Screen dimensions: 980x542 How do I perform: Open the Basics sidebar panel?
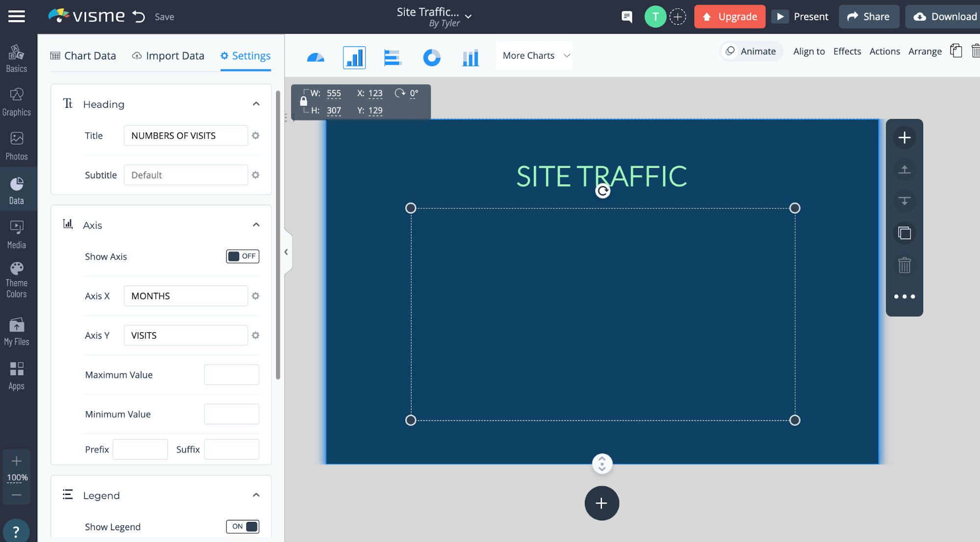tap(17, 58)
